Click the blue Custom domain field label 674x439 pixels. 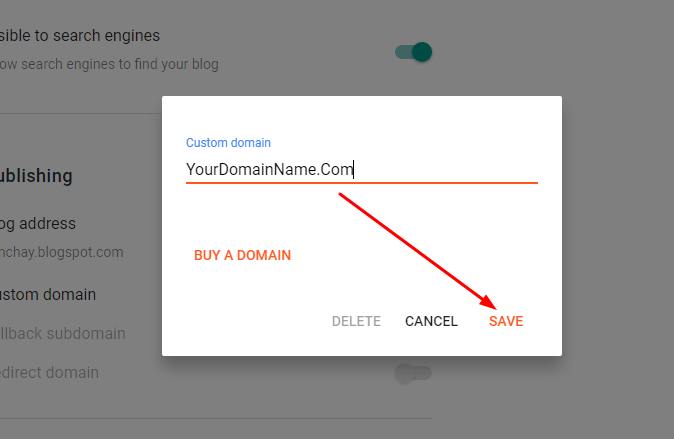click(x=228, y=143)
